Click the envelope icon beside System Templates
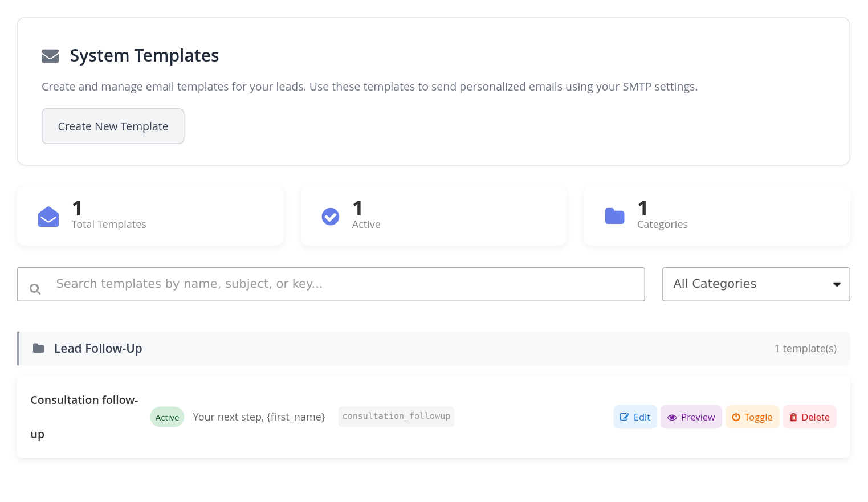 tap(50, 56)
